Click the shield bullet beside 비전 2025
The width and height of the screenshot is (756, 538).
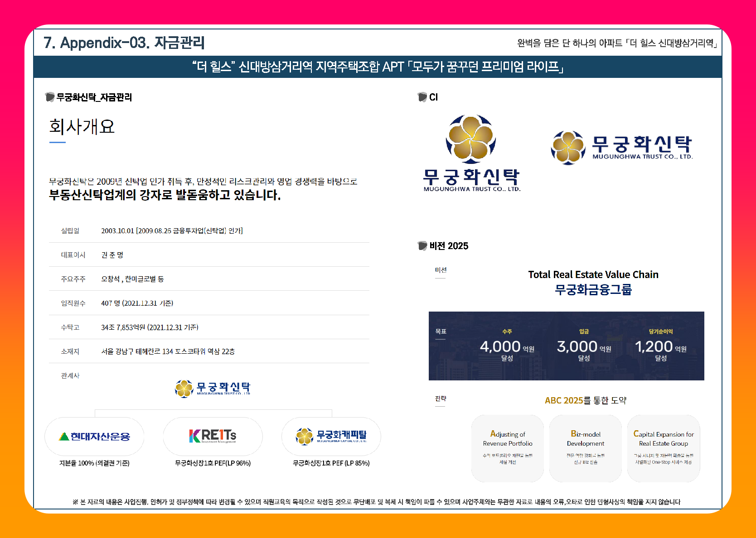pyautogui.click(x=422, y=245)
